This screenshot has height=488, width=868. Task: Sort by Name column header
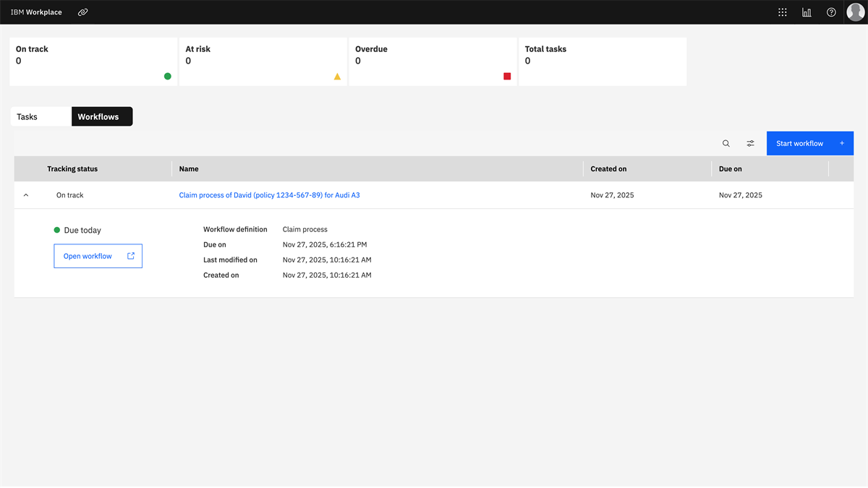click(189, 168)
